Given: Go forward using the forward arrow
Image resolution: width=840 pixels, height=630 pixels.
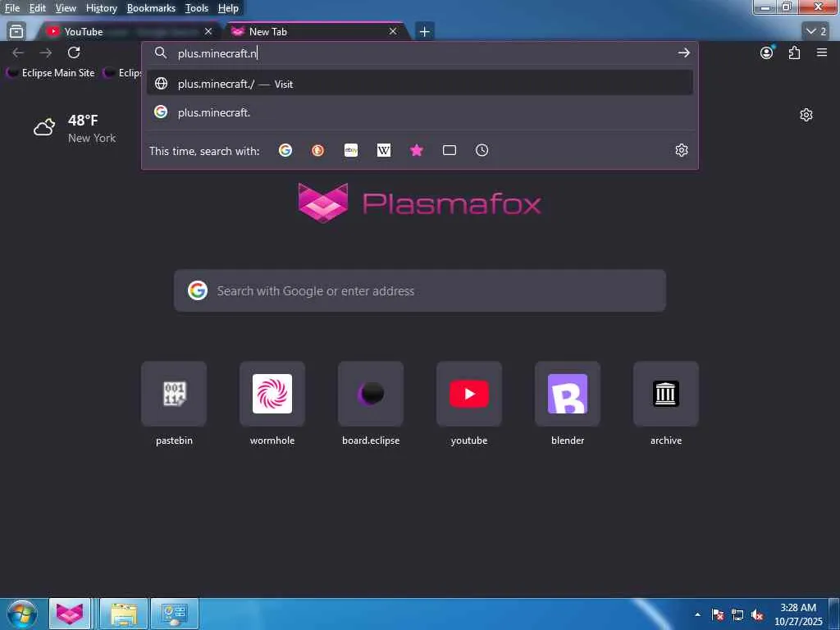Looking at the screenshot, I should pyautogui.click(x=46, y=52).
